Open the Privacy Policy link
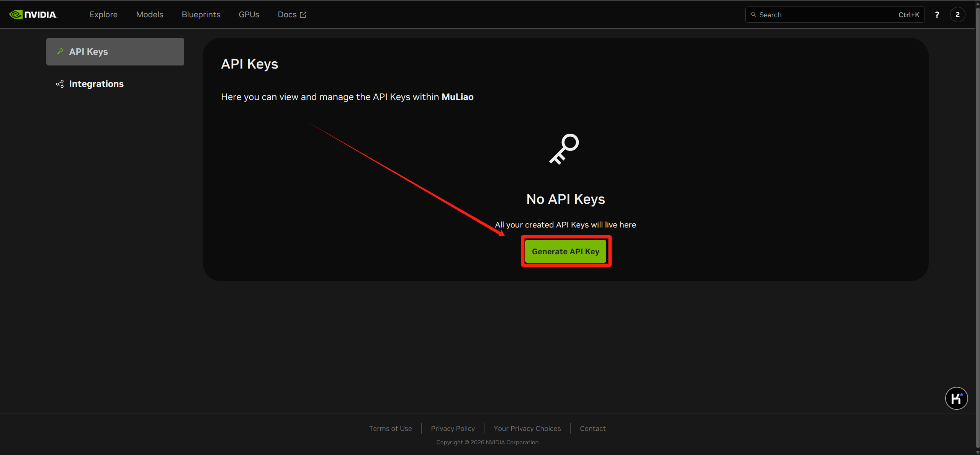Image resolution: width=980 pixels, height=455 pixels. point(453,428)
